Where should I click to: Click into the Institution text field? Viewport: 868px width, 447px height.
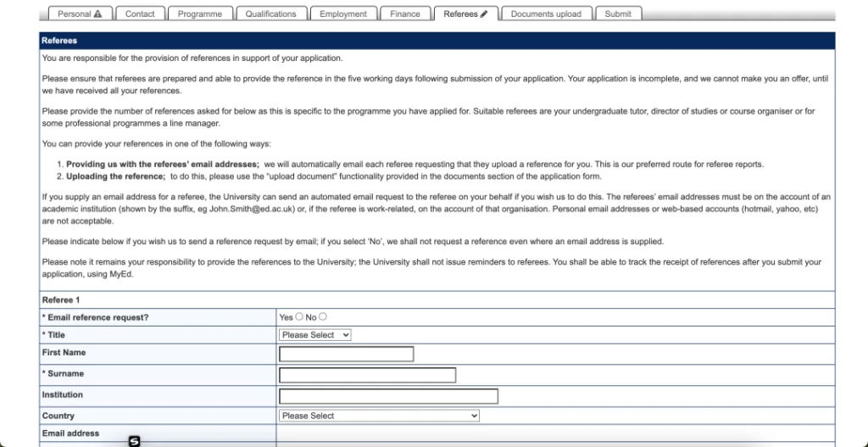pyautogui.click(x=388, y=396)
